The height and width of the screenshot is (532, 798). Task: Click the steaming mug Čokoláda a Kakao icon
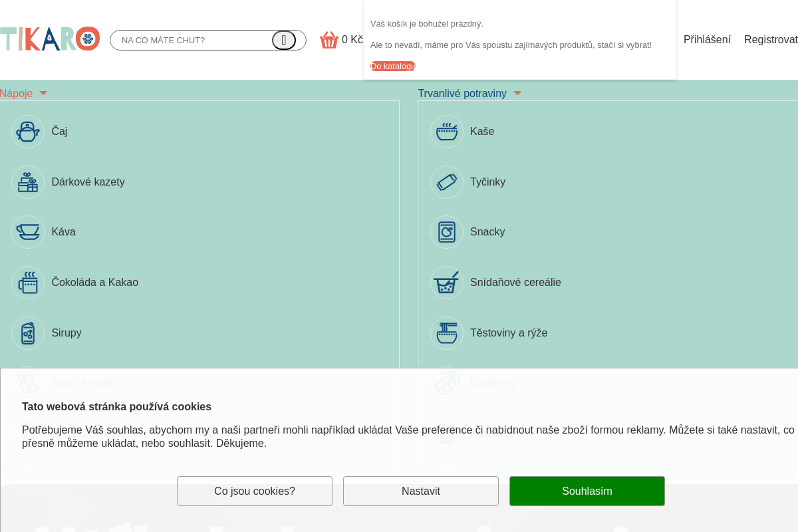coord(28,283)
